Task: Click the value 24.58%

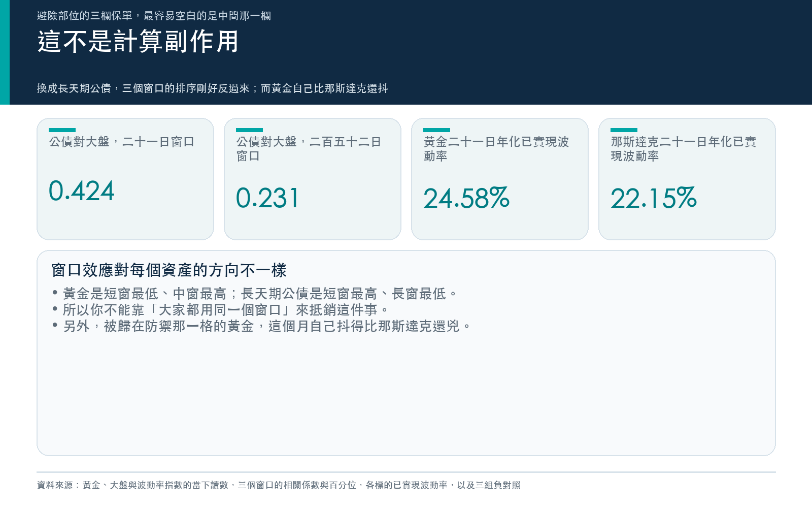Action: coord(466,198)
